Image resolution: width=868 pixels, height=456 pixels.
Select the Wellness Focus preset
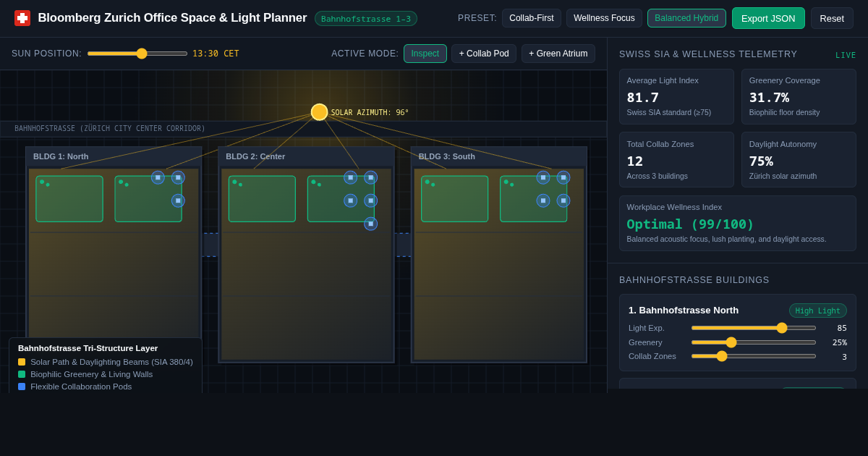pyautogui.click(x=604, y=18)
